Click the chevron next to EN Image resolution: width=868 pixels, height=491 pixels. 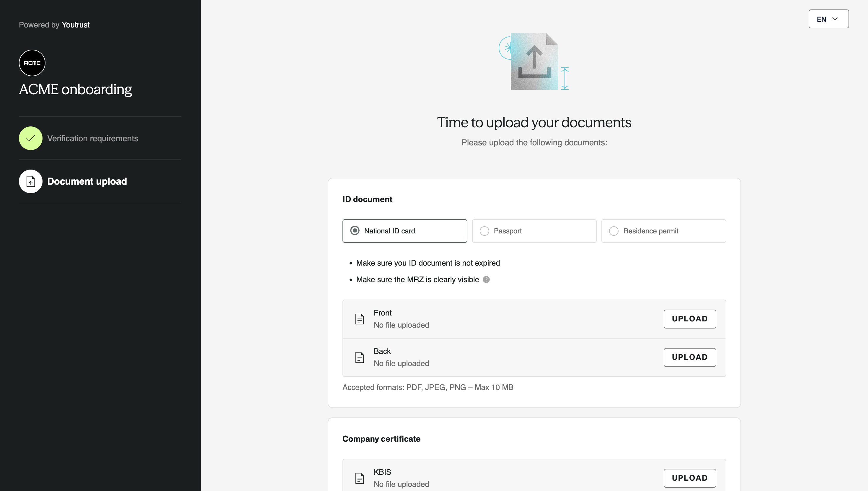(x=835, y=19)
